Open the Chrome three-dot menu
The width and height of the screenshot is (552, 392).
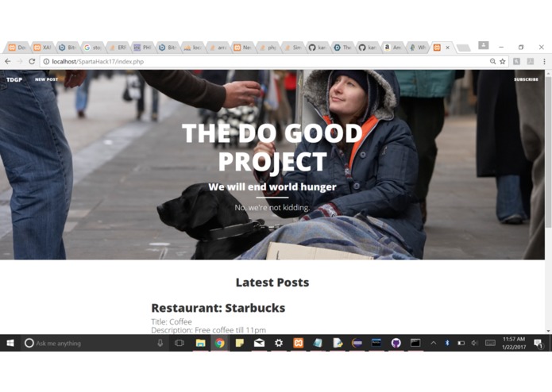[544, 62]
